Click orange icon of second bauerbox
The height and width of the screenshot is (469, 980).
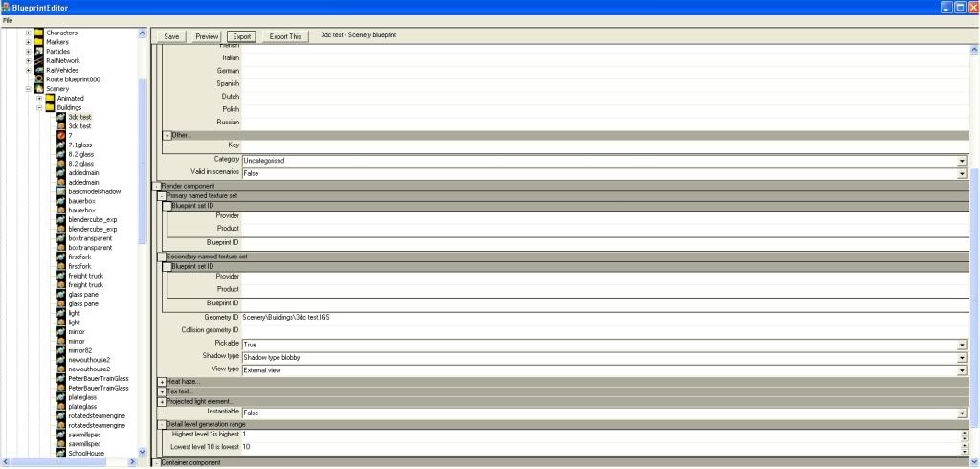coord(61,211)
